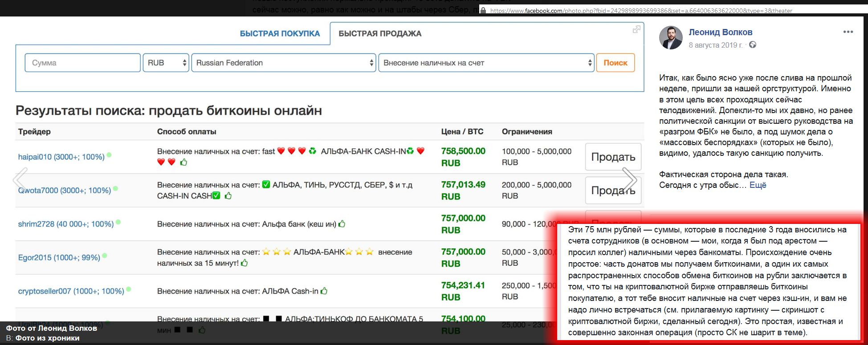Click the globe public-privacy icon
Screen dimensions: 868x345
pos(753,45)
